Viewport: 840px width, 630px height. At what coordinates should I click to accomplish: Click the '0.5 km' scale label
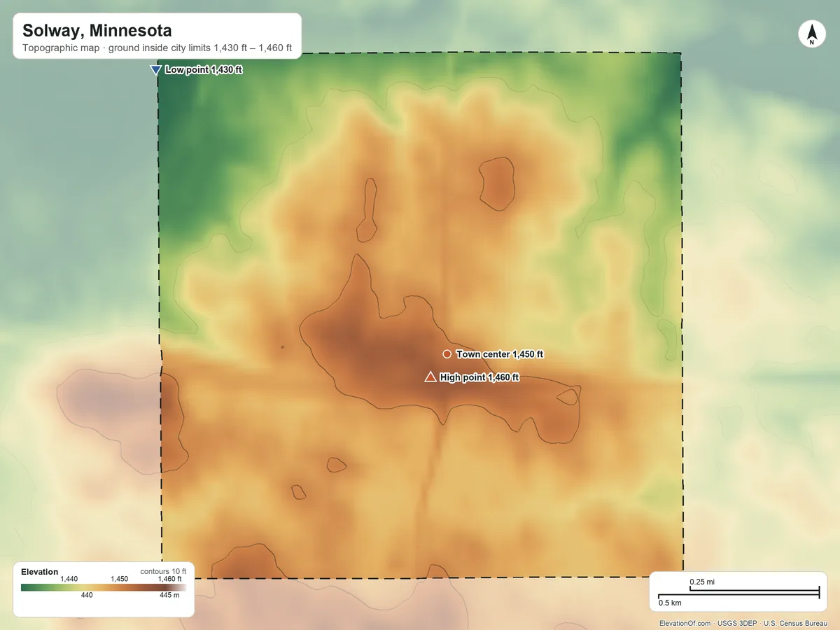pyautogui.click(x=670, y=602)
